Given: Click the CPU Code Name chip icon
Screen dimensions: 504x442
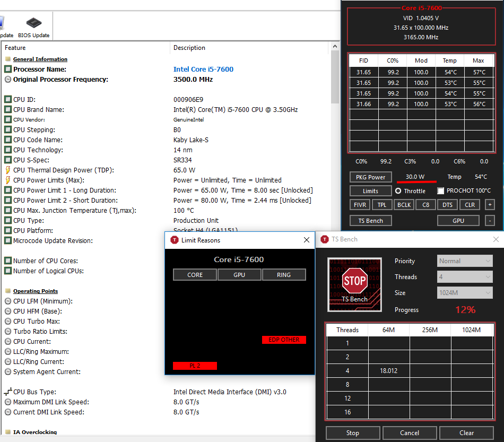Looking at the screenshot, I should click(8, 140).
